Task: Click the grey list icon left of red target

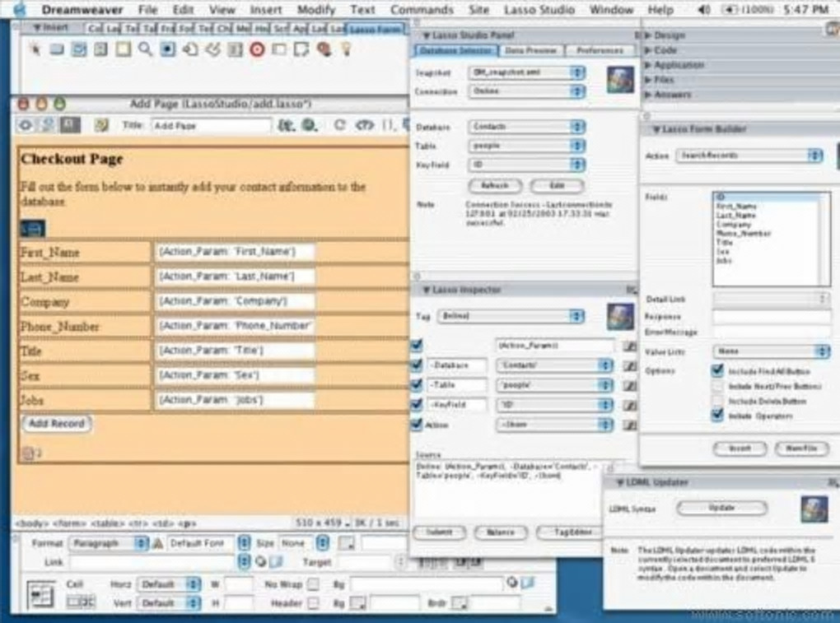Action: coord(236,49)
